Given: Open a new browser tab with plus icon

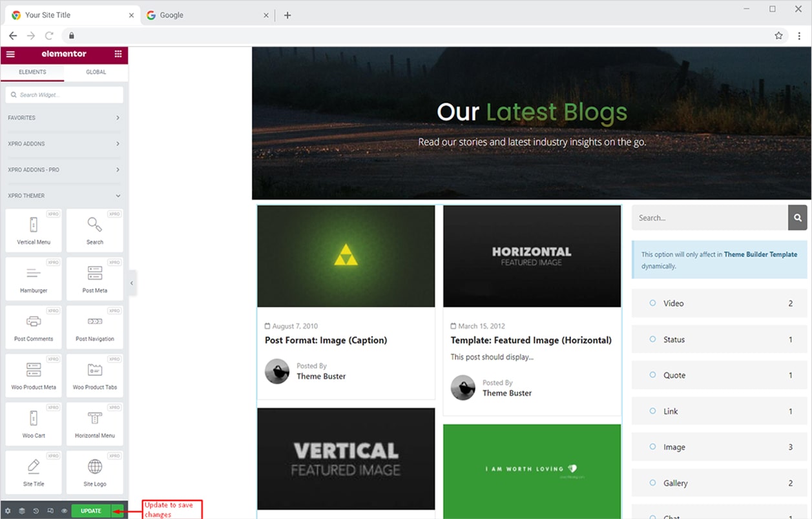Looking at the screenshot, I should click(287, 15).
